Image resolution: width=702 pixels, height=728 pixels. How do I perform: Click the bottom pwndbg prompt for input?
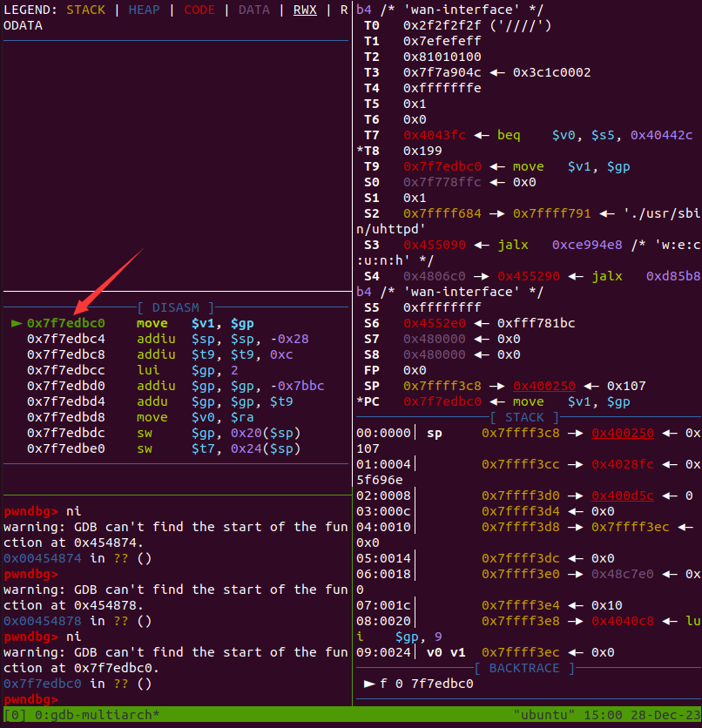click(30, 699)
